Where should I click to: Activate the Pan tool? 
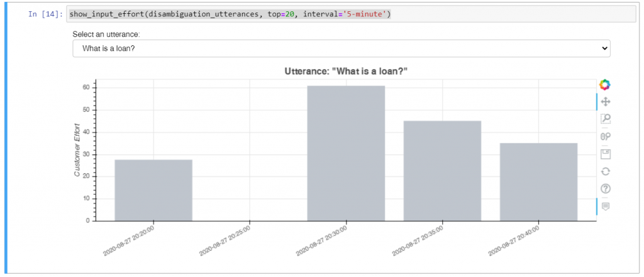click(605, 101)
